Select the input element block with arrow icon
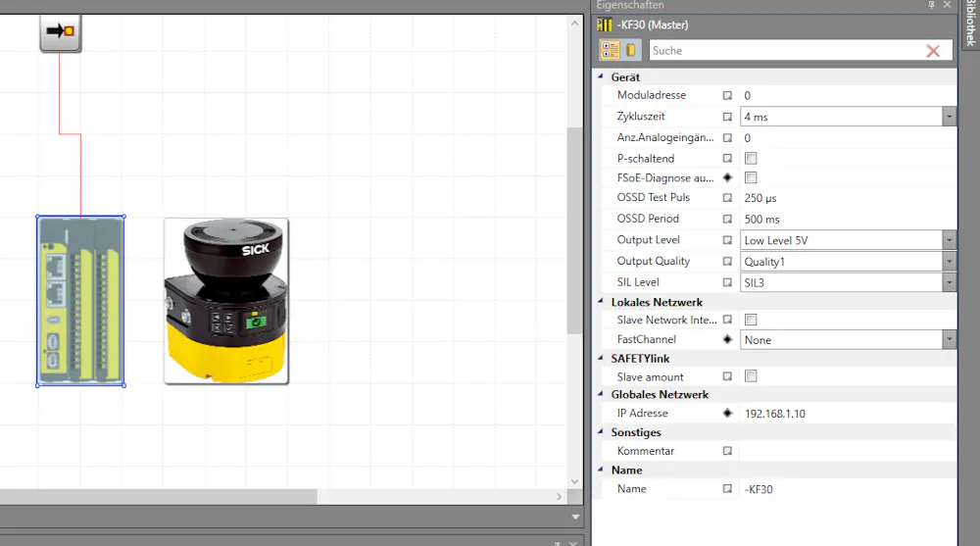Screen dimensions: 980x546 click(61, 32)
